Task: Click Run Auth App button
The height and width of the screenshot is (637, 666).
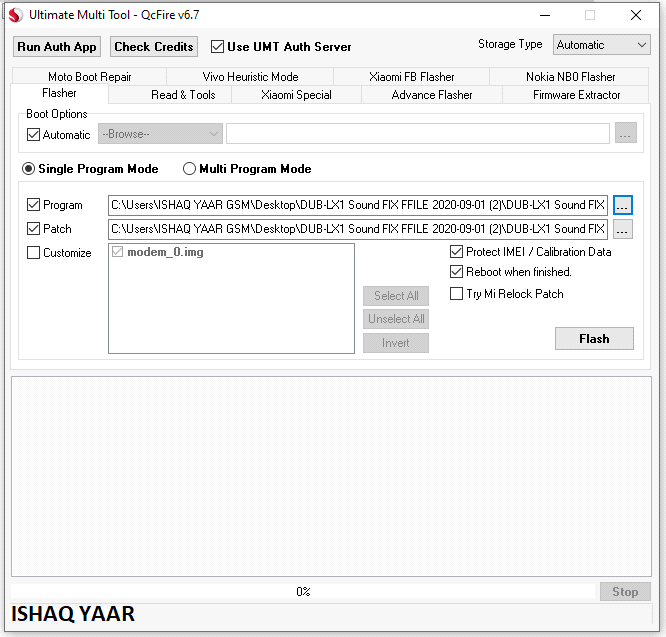Action: (x=57, y=47)
